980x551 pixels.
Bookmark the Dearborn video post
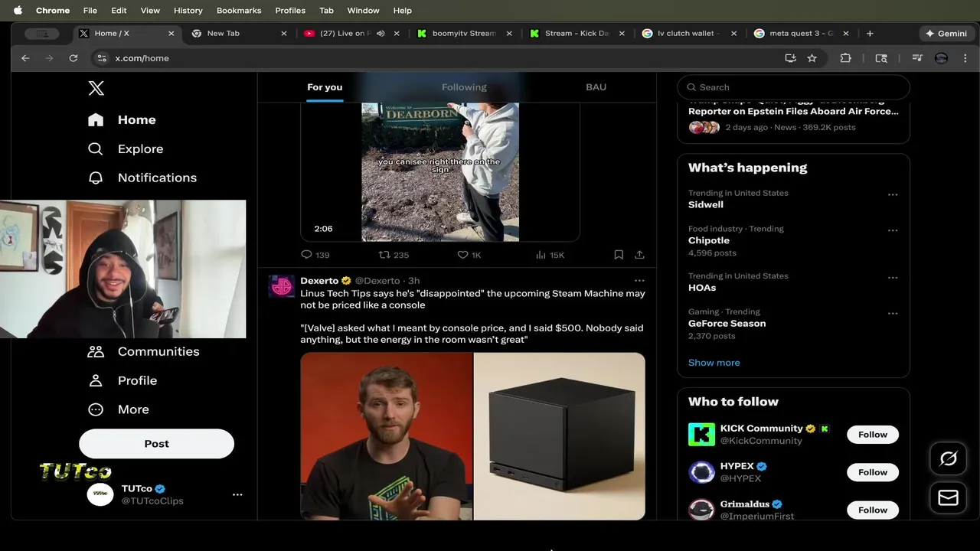pos(619,255)
